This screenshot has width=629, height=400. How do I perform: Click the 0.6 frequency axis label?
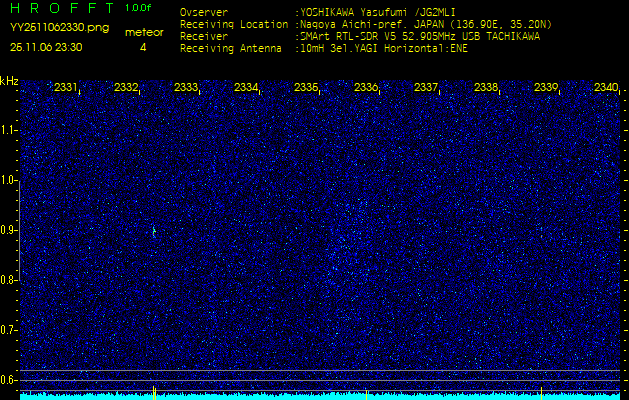pyautogui.click(x=9, y=380)
